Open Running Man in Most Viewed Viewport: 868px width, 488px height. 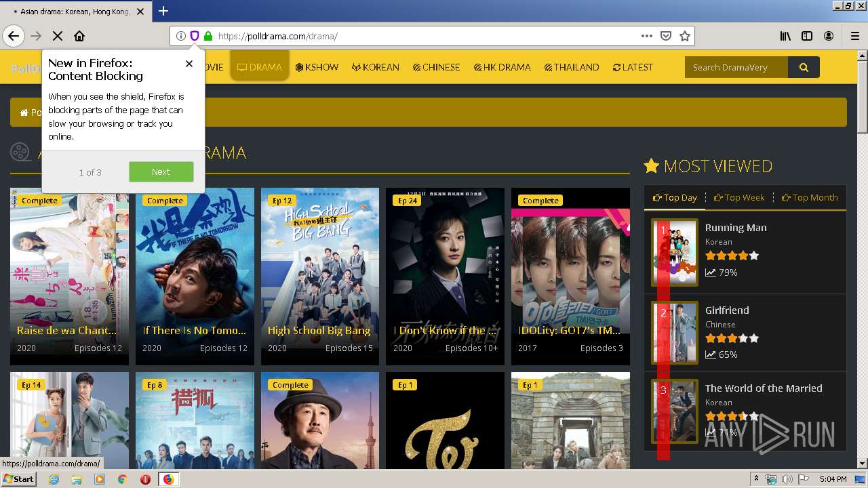736,228
